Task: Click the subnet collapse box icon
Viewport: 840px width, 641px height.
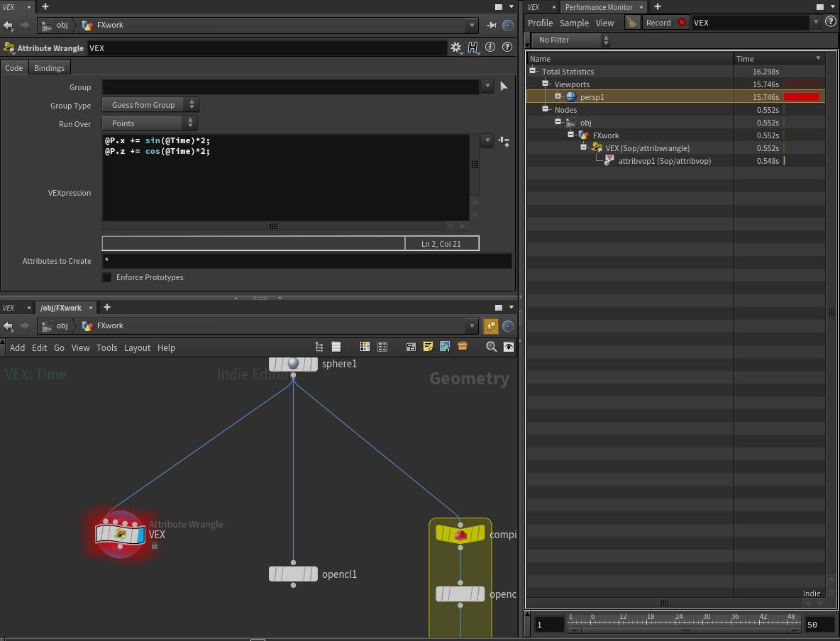Action: click(x=463, y=347)
